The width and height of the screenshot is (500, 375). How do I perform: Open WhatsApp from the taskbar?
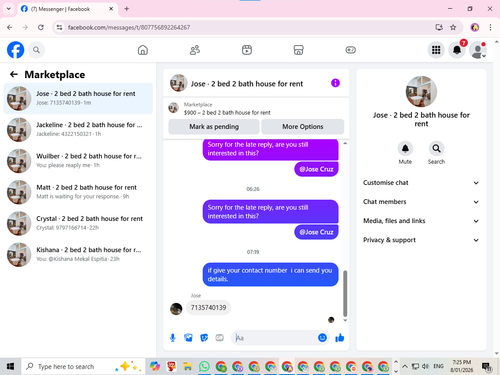click(204, 367)
